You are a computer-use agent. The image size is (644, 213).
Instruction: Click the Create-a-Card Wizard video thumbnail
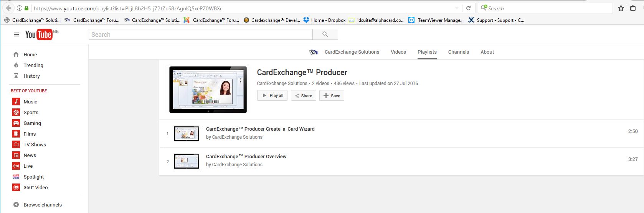click(x=187, y=134)
